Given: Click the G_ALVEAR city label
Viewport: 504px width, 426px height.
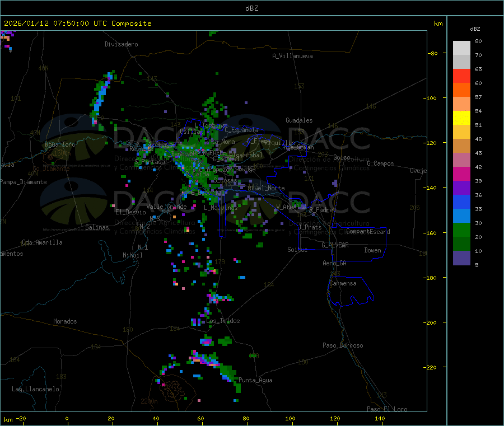Looking at the screenshot, I should 335,245.
